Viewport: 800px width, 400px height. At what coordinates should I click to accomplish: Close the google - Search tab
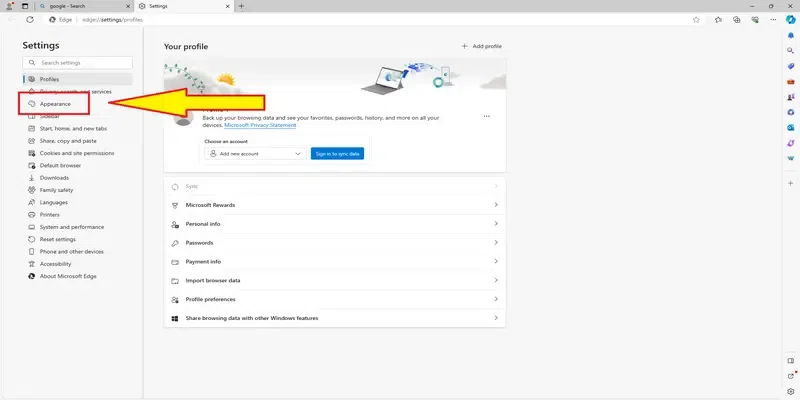[128, 6]
